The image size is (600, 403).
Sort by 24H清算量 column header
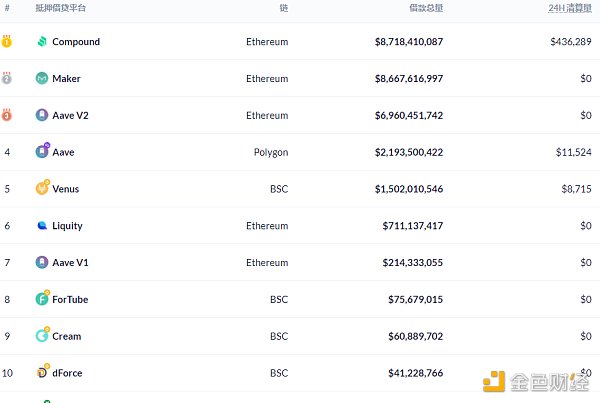coord(569,8)
